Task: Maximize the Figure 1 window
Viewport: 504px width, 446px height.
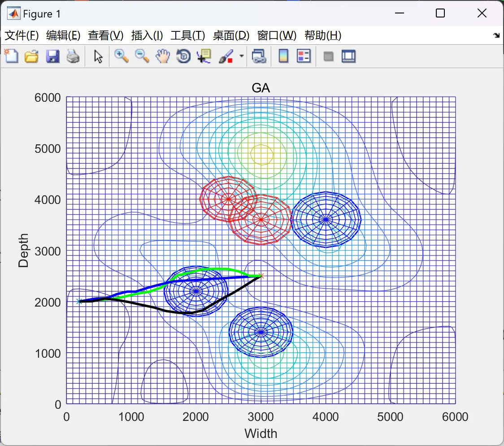Action: pos(440,13)
